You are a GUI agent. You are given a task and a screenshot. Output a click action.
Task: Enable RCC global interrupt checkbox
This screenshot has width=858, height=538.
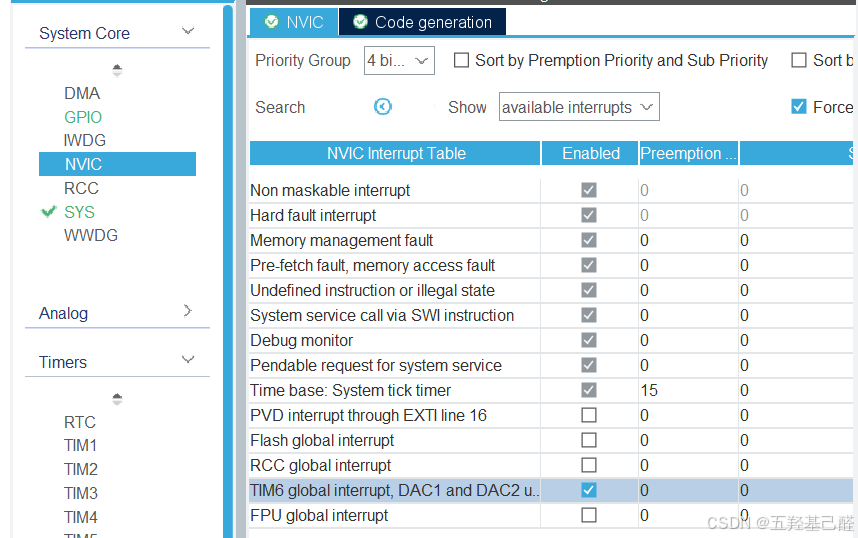pyautogui.click(x=589, y=465)
